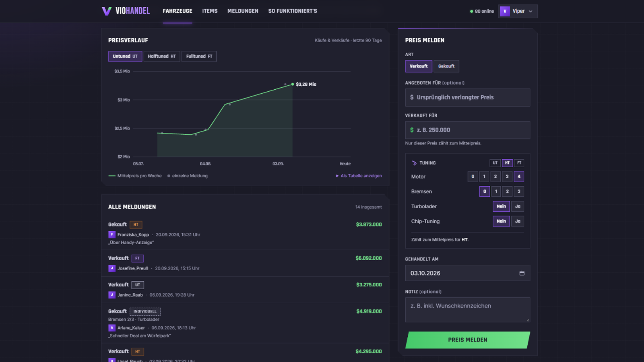Open the Viper account dropdown
This screenshot has width=644, height=362.
[518, 11]
